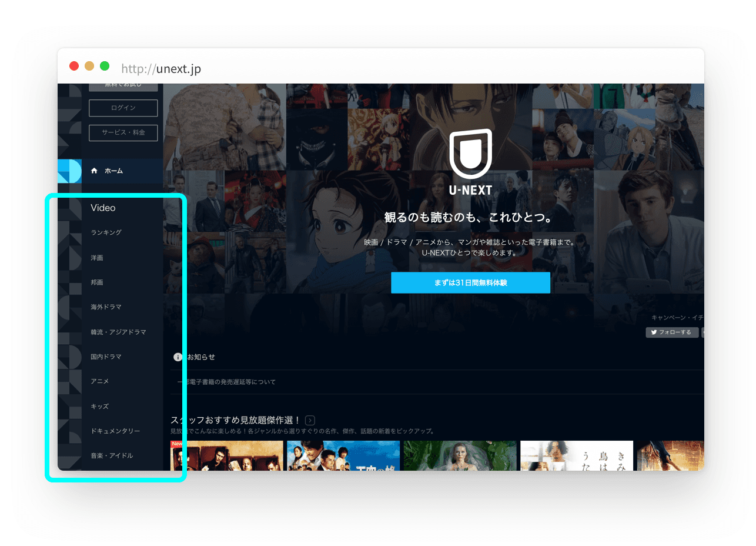Open ランキング in the Video menu
The height and width of the screenshot is (546, 756).
[106, 232]
